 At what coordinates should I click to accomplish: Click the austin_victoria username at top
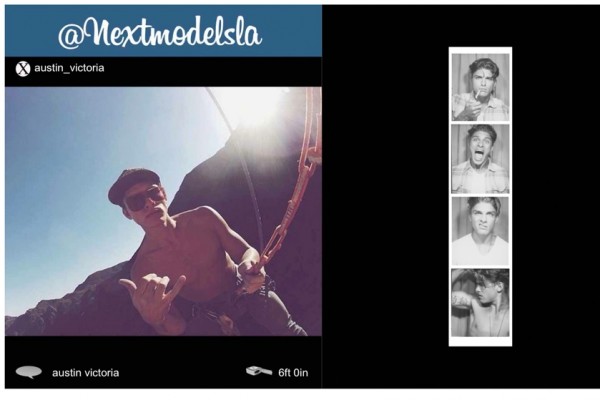(x=69, y=68)
